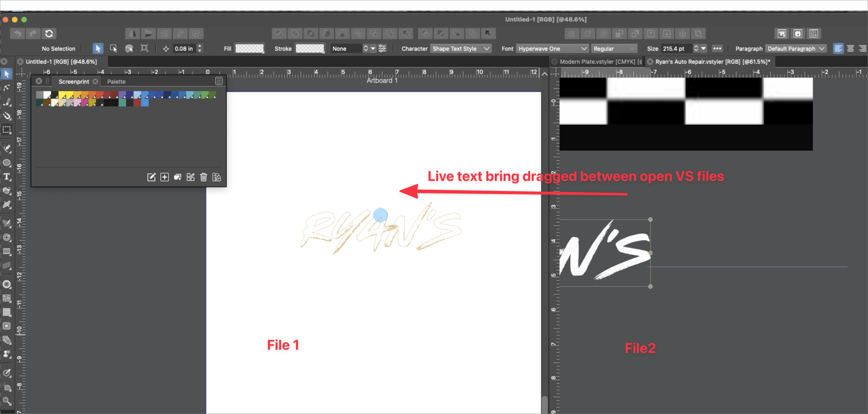Toggle right text alignment
The width and height of the screenshot is (868, 414).
tap(862, 49)
